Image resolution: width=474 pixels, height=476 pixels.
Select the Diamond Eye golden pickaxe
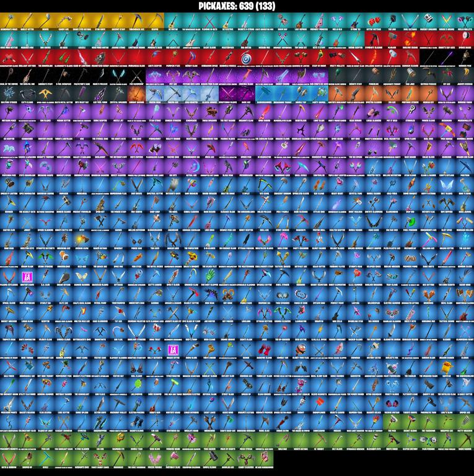point(118,441)
